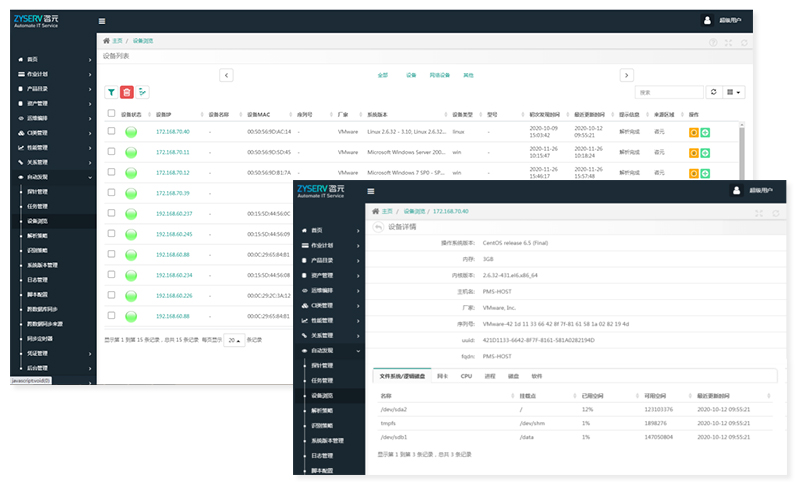808x495 pixels.
Task: Tick the checkbox for row 172.168.70.12
Action: pyautogui.click(x=111, y=171)
